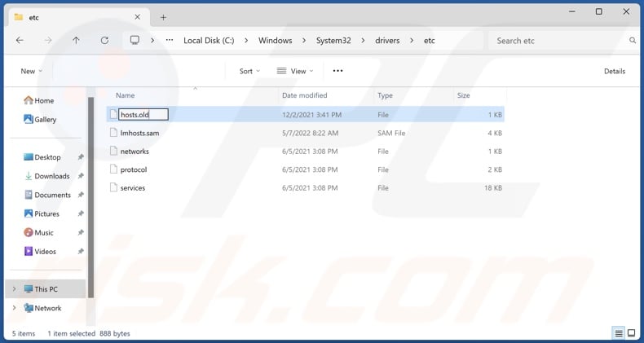Expand the Network tree node
Viewport: 644px width, 343px height.
[15, 308]
